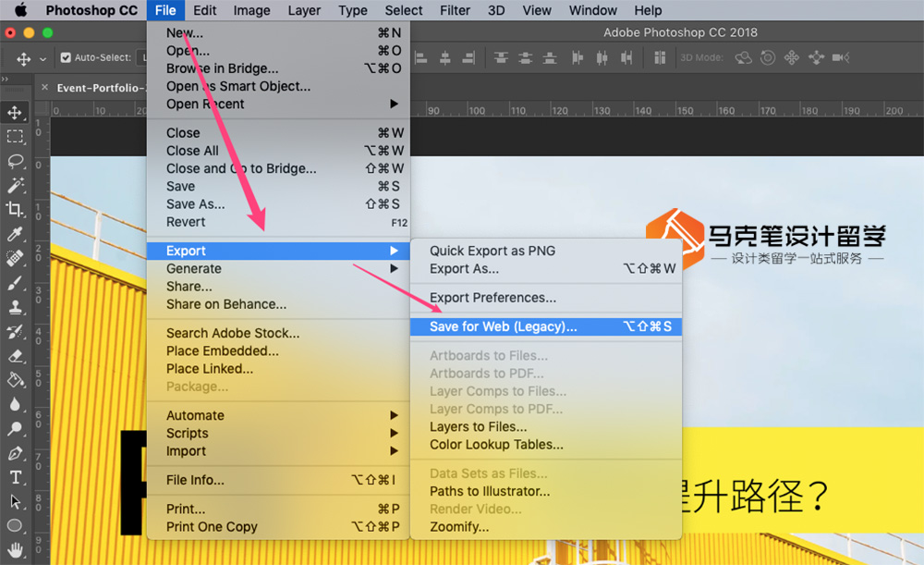Expand the Scripts submenu
The height and width of the screenshot is (565, 924).
[x=394, y=433]
